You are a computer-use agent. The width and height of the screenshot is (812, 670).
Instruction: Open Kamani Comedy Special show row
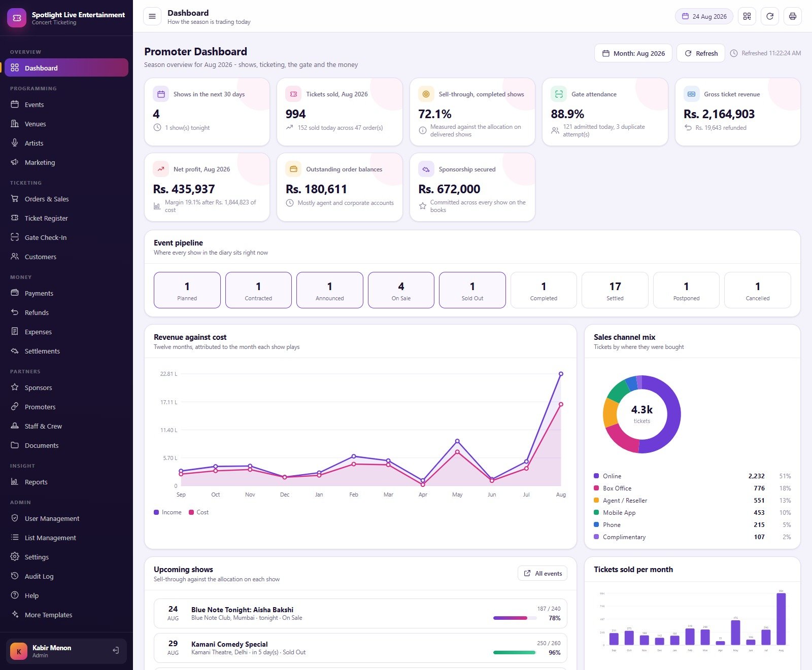pyautogui.click(x=360, y=648)
